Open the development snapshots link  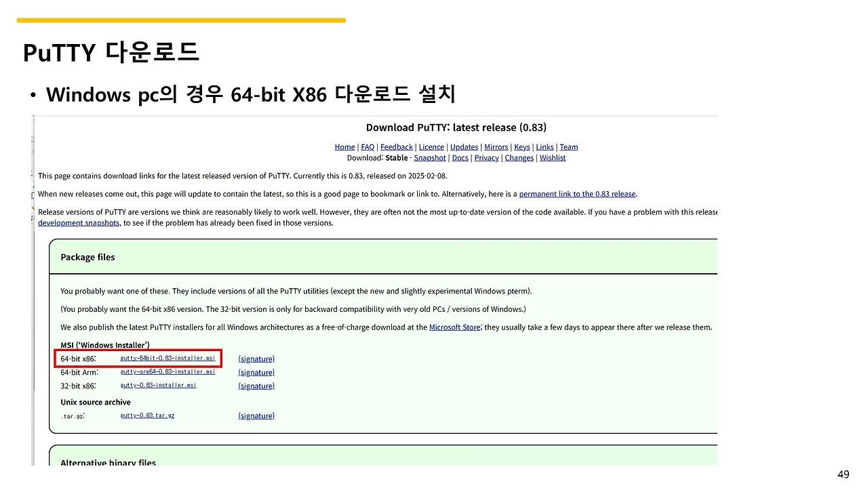click(79, 223)
